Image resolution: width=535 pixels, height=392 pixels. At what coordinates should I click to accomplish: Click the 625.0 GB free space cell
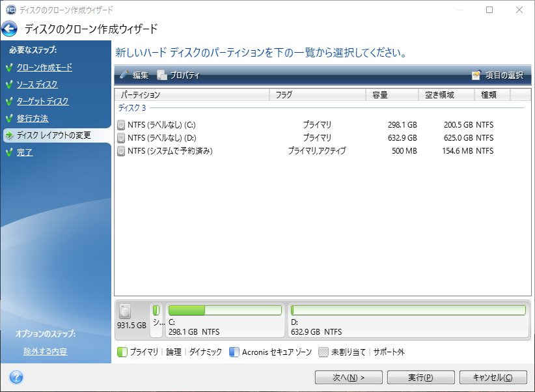tap(458, 138)
